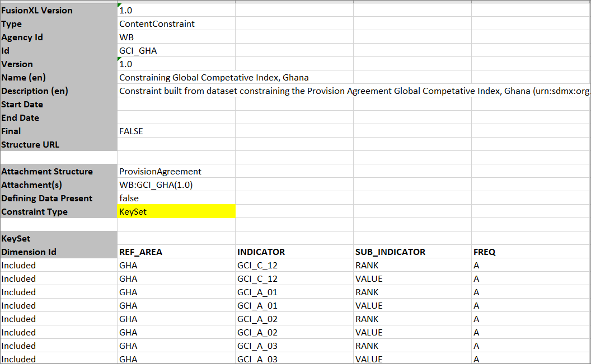This screenshot has width=591, height=364.
Task: Click the WB Agency Id value
Action: [x=126, y=37]
